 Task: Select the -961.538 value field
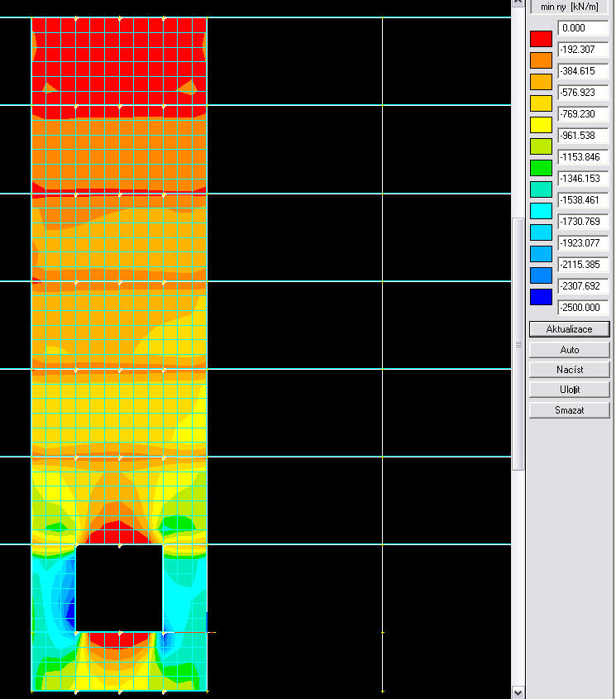pyautogui.click(x=583, y=136)
